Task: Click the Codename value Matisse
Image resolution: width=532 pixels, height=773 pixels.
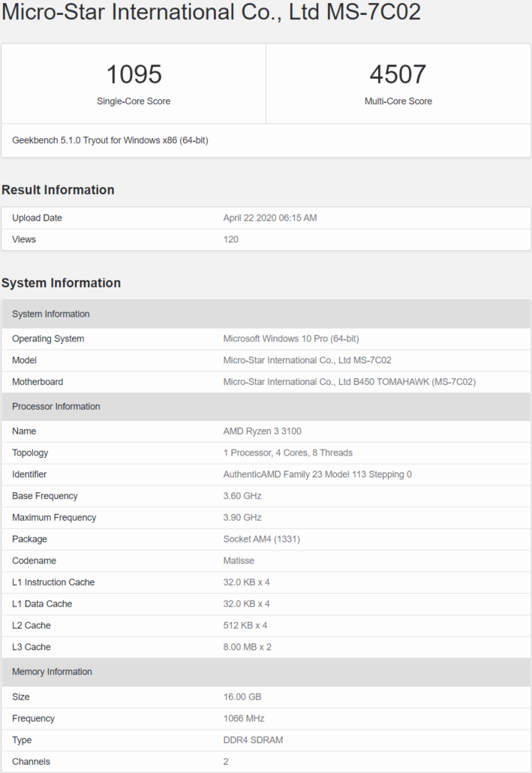Action: (239, 561)
